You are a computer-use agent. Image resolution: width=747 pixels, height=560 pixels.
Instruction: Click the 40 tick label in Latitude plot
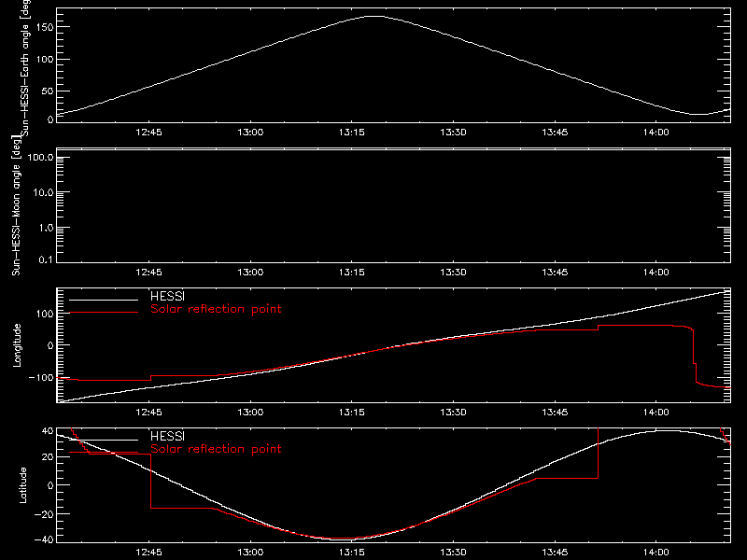pyautogui.click(x=49, y=431)
